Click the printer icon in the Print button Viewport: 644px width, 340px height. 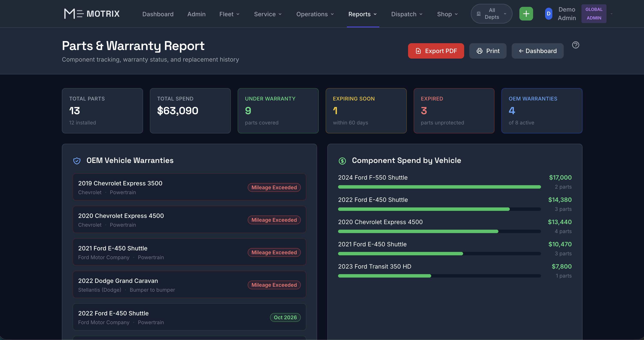click(x=480, y=51)
